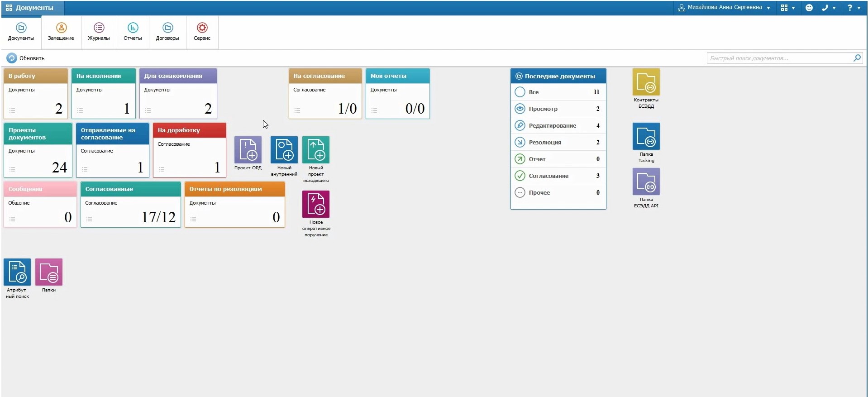Select Резолюция in Последние документы

558,142
